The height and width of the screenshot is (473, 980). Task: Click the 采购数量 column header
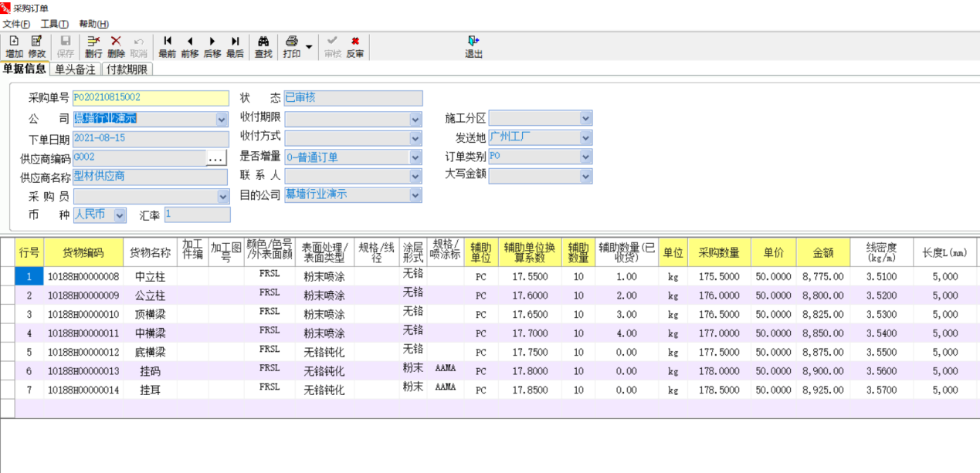click(x=719, y=252)
